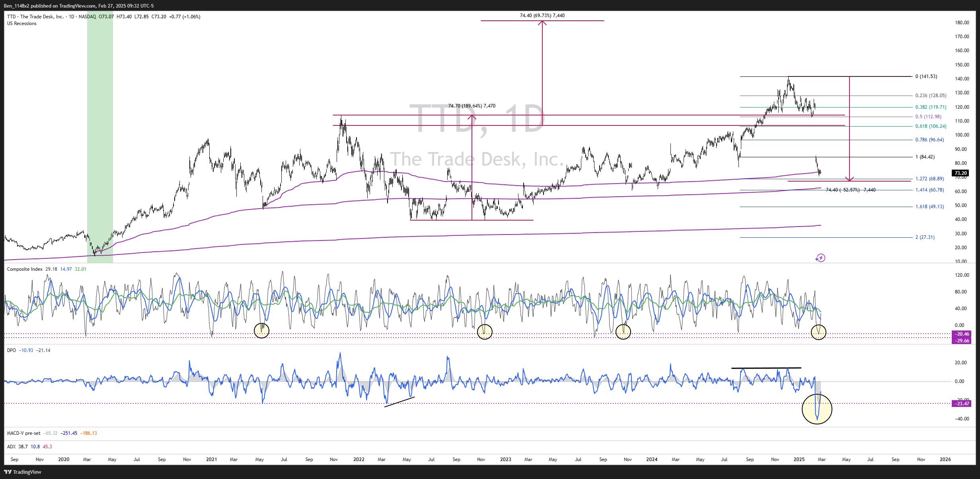Select Fibonacci level 0.382 (119.71) label
This screenshot has width=980, height=479.
point(931,107)
